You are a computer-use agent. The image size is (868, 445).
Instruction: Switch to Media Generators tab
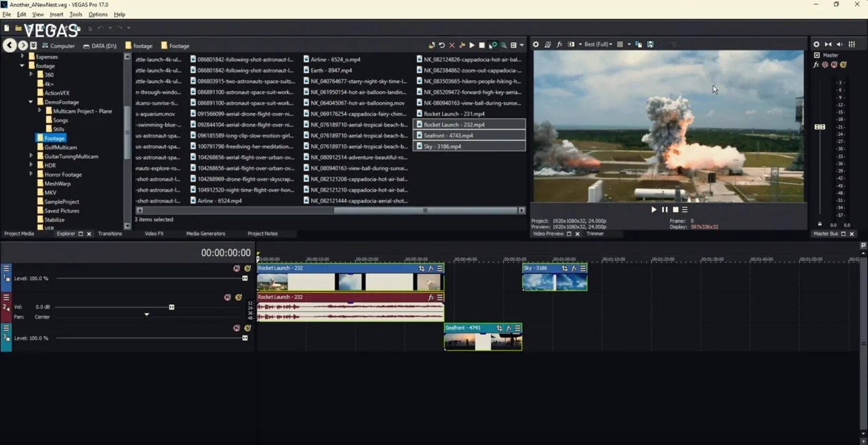205,234
